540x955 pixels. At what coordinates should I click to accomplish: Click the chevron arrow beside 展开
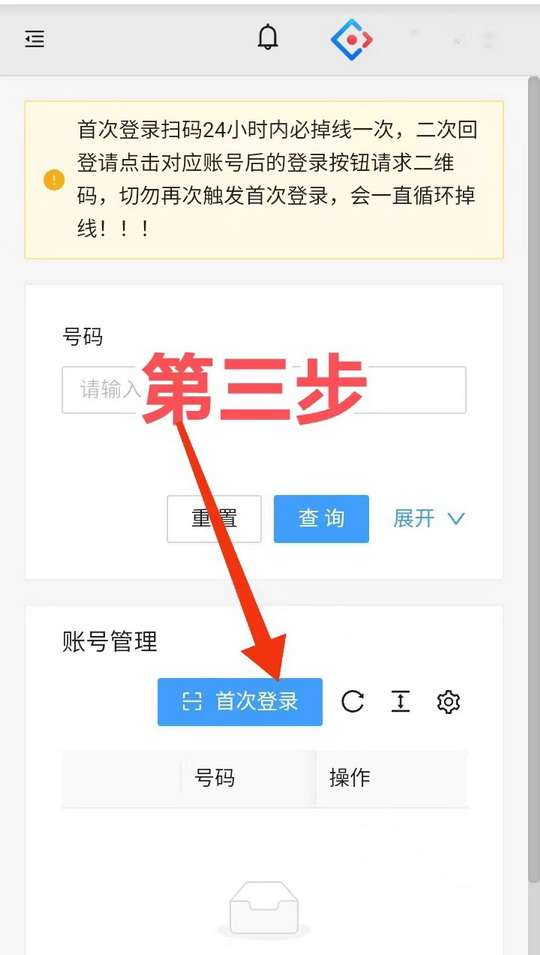[456, 519]
